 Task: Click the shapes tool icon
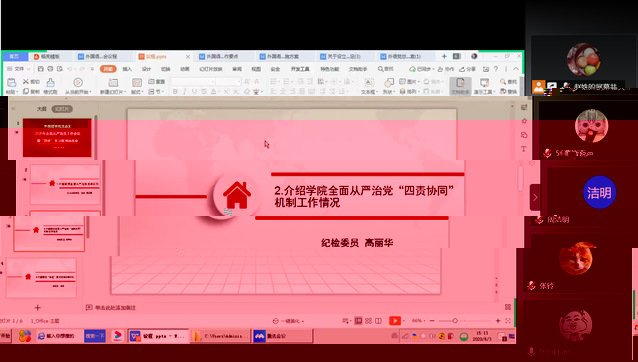[389, 83]
